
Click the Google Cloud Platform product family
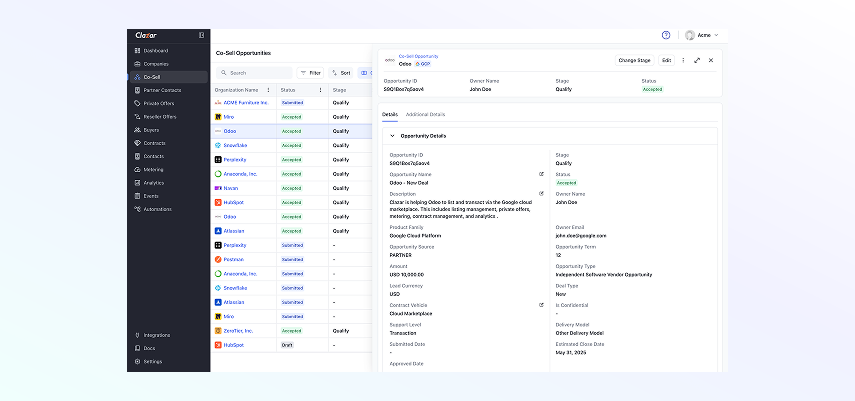415,236
